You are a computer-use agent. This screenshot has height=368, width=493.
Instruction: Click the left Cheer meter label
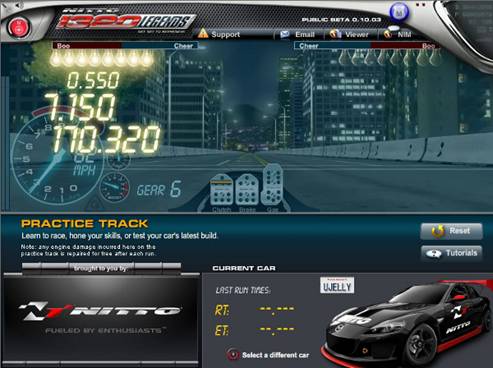pos(183,46)
